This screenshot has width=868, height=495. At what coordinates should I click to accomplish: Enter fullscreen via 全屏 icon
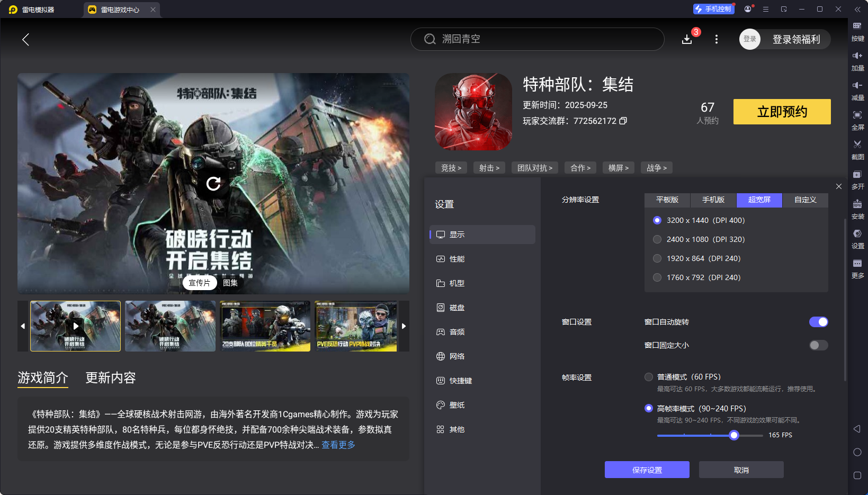[858, 114]
